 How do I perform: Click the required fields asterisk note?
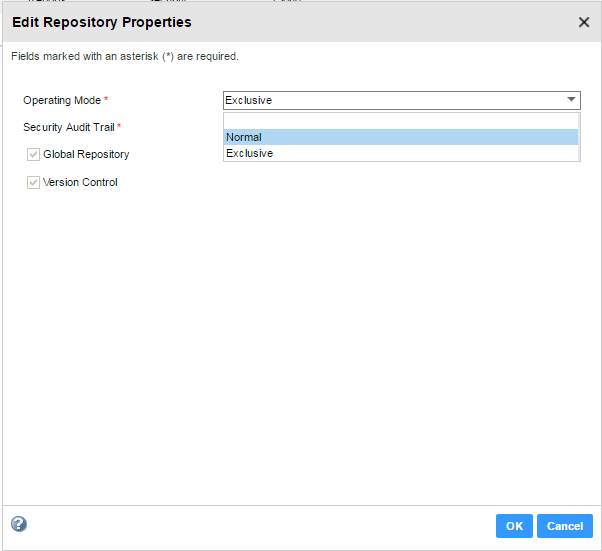(124, 57)
